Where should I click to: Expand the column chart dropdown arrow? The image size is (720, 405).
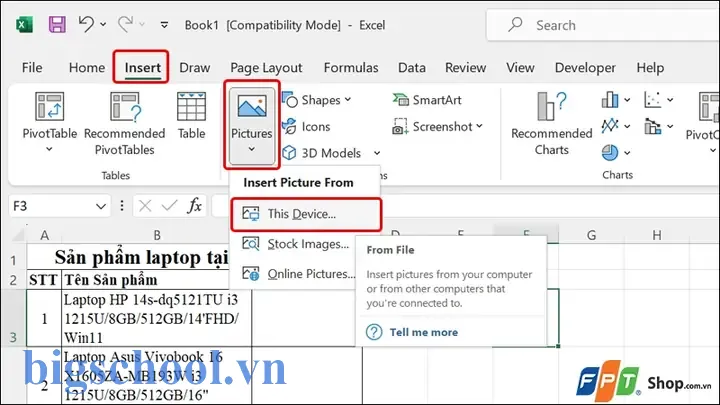tap(627, 100)
